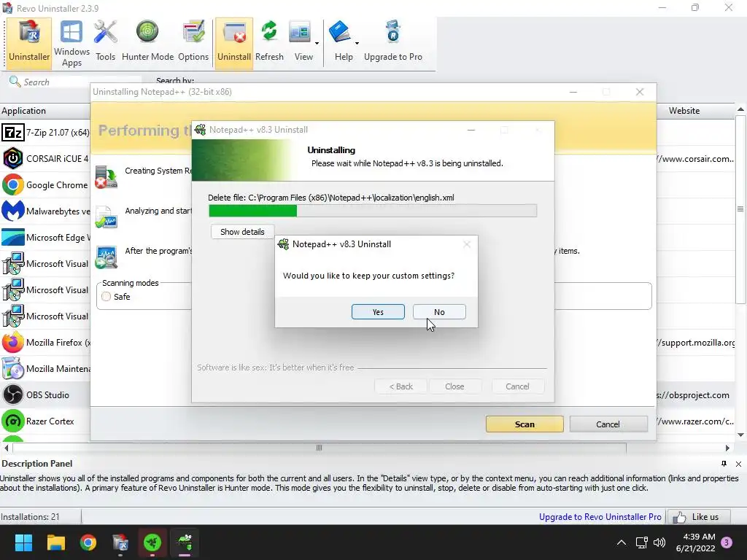
Task: Click the horizontal scrollbar thumb
Action: click(x=320, y=448)
